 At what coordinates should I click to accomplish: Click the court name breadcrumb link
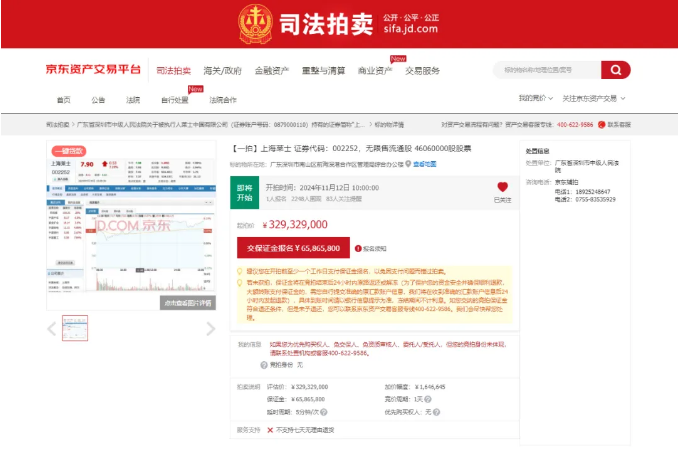[x=221, y=125]
